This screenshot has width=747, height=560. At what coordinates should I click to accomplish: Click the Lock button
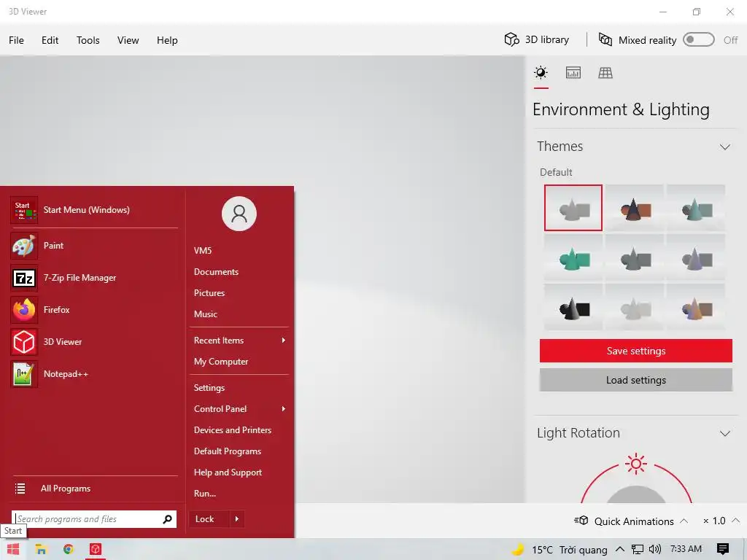(209, 519)
